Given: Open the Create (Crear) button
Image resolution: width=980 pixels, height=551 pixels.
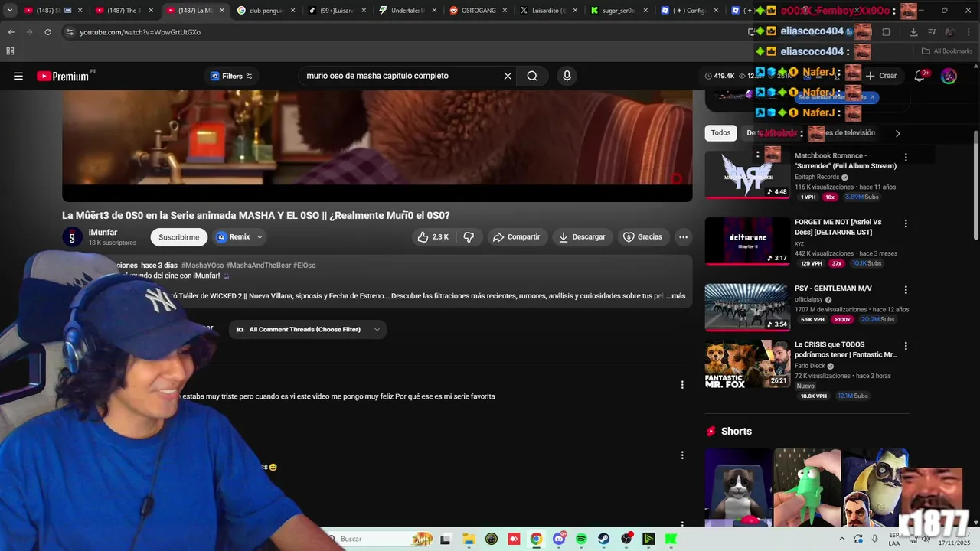Looking at the screenshot, I should [881, 76].
